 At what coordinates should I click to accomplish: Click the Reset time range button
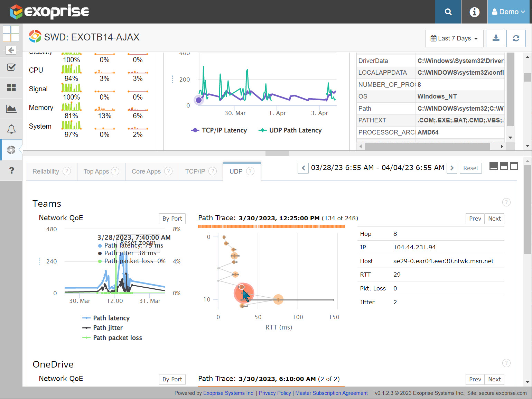pos(470,168)
